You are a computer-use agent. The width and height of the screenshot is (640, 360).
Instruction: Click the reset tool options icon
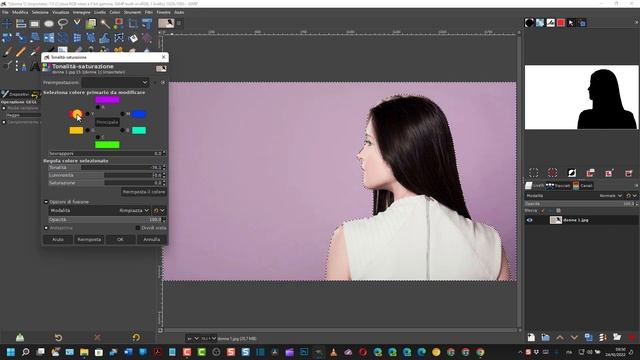(136, 338)
